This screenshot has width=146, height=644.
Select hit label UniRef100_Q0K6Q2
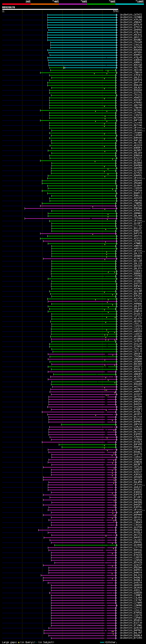point(131,552)
